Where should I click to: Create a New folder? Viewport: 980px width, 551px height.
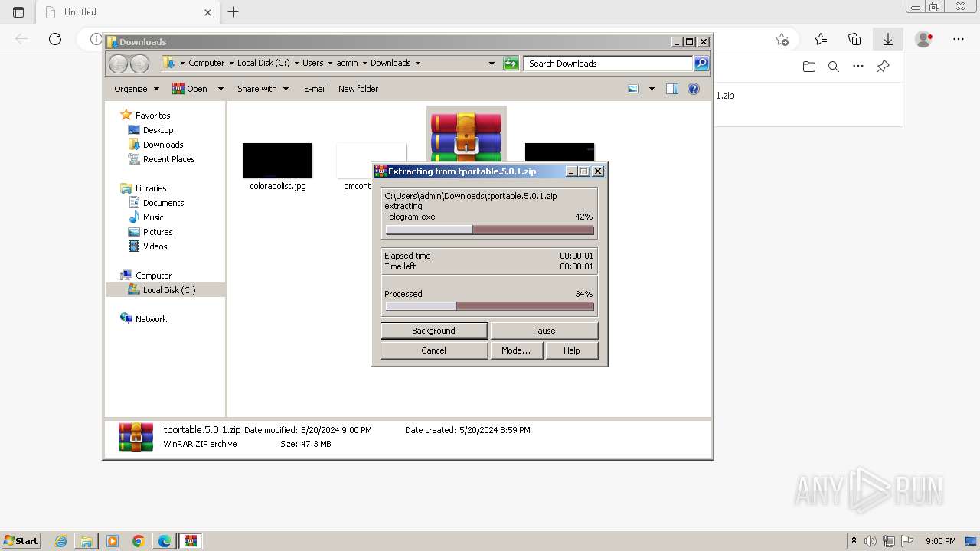click(x=358, y=89)
